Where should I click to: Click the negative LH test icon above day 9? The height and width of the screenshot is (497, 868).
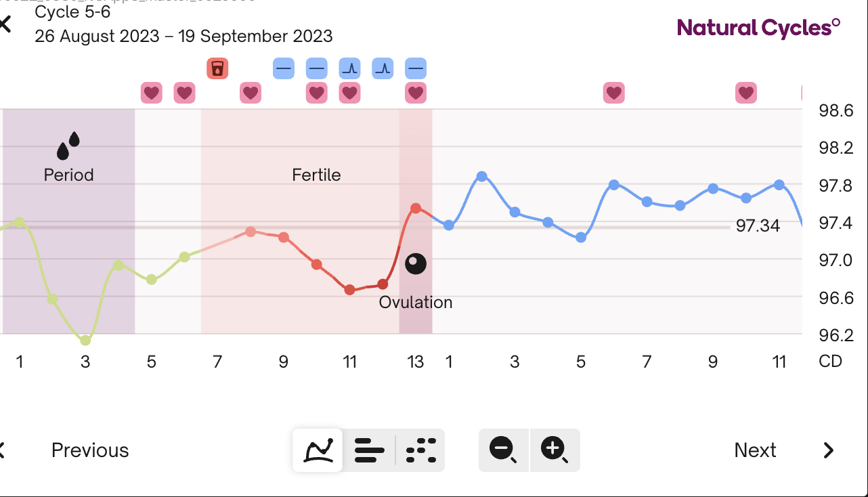(284, 68)
